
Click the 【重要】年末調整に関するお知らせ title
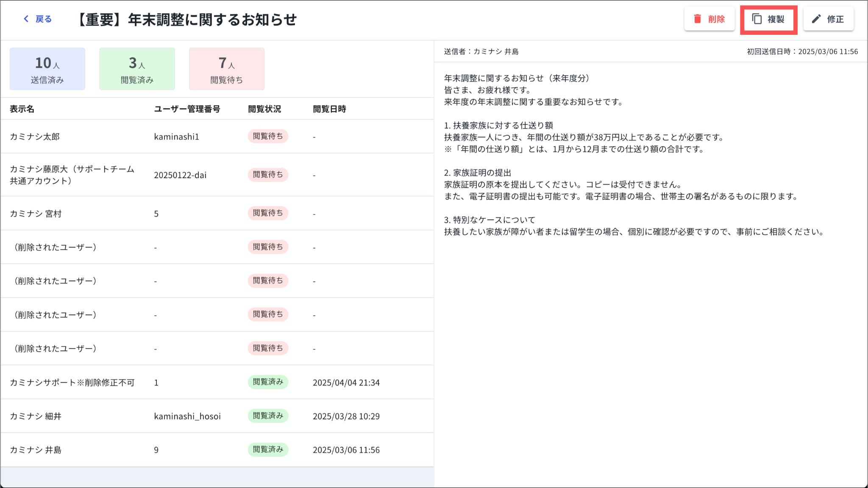(x=187, y=20)
